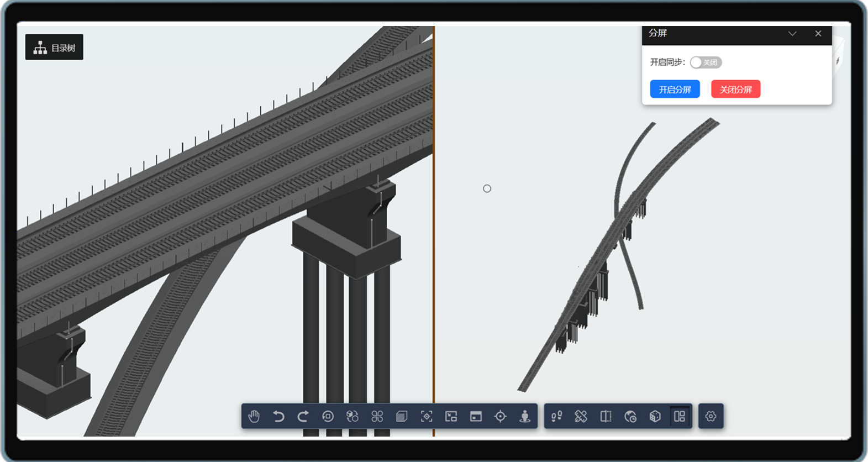Open the section clipping tool
This screenshot has width=868, height=462.
[606, 416]
